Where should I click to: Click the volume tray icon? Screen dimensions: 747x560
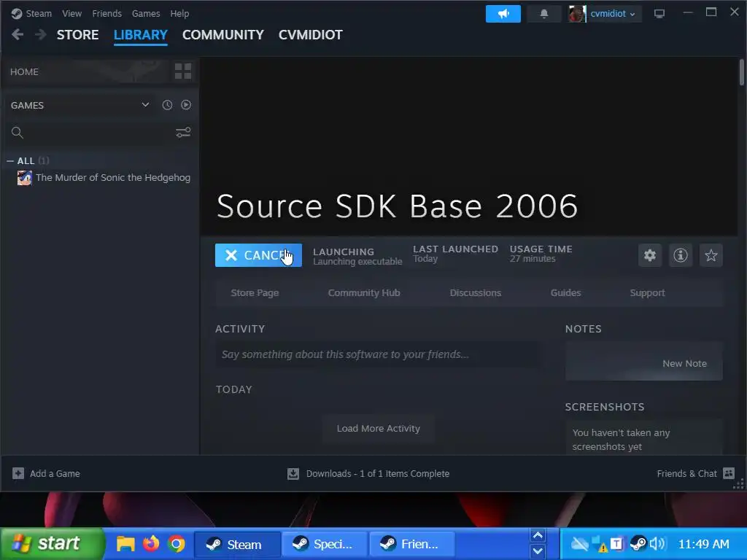point(657,543)
